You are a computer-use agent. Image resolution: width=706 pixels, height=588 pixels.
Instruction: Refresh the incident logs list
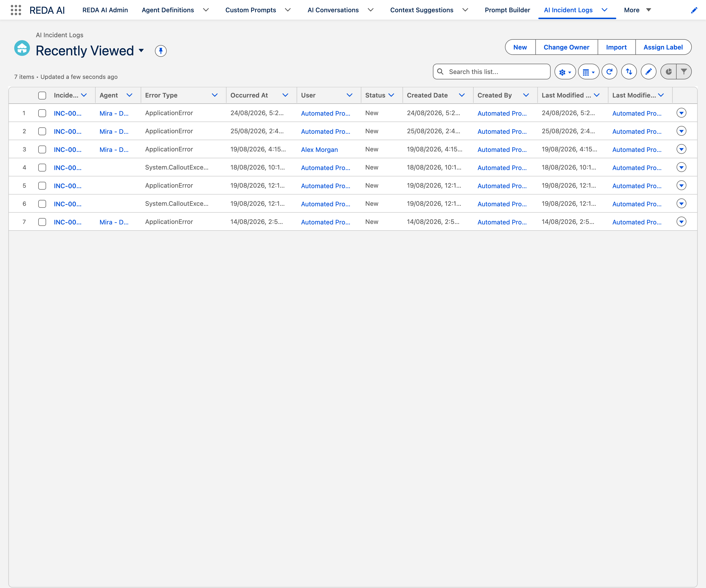click(609, 72)
